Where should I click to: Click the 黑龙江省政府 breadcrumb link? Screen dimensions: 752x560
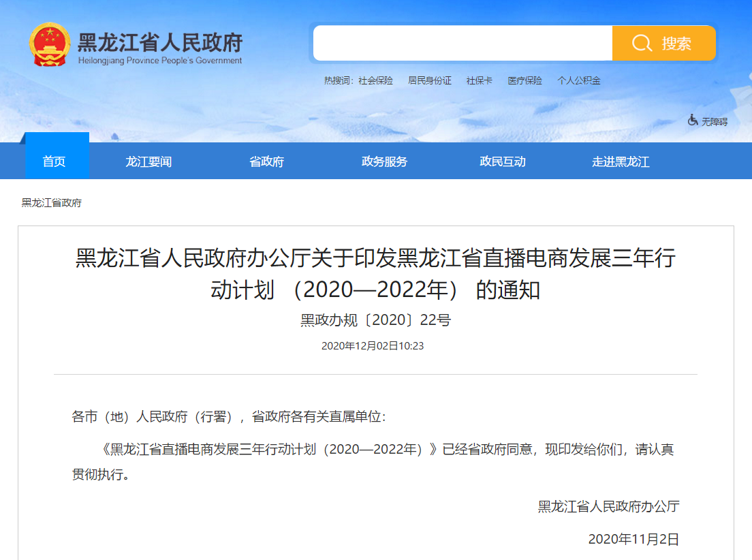pyautogui.click(x=52, y=203)
